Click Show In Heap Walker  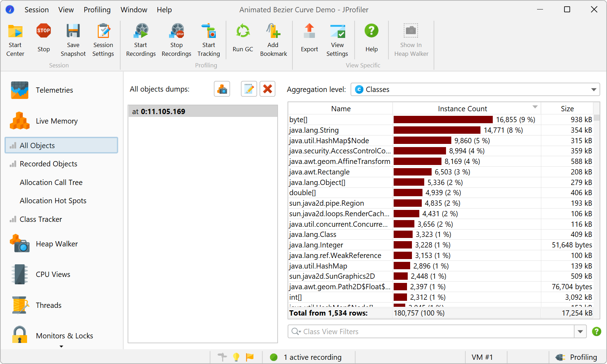pyautogui.click(x=411, y=40)
